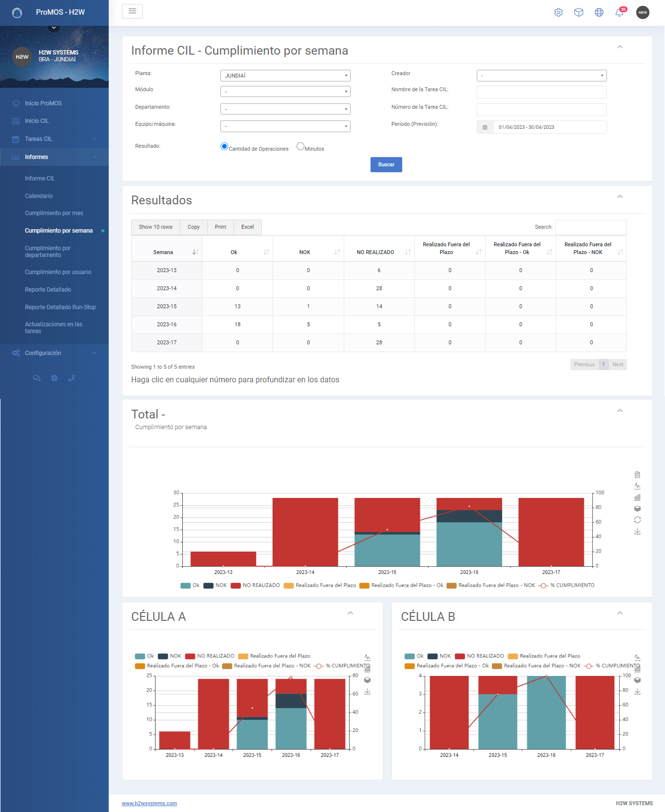The width and height of the screenshot is (665, 812).
Task: Collapse the Resultados panel with its chevron
Action: click(620, 197)
